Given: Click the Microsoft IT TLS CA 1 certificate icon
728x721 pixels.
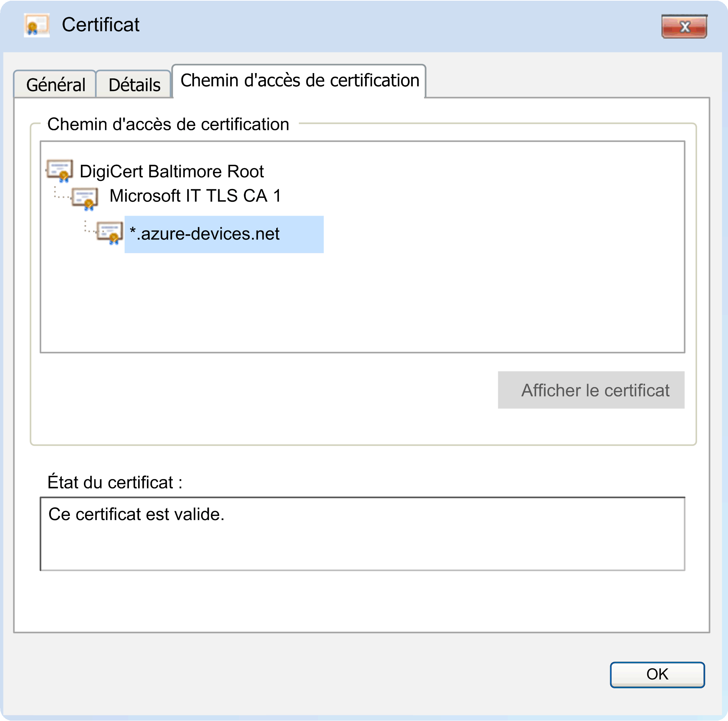Looking at the screenshot, I should (x=85, y=199).
